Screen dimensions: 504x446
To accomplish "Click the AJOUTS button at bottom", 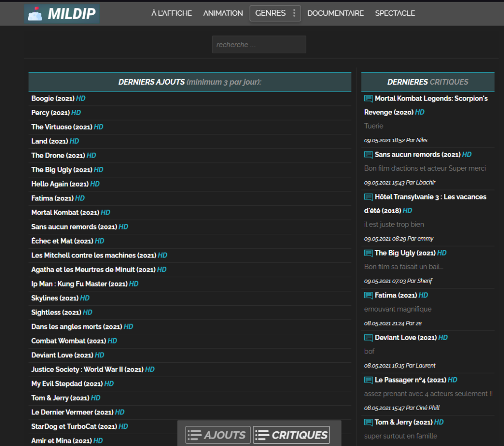I will coord(218,435).
